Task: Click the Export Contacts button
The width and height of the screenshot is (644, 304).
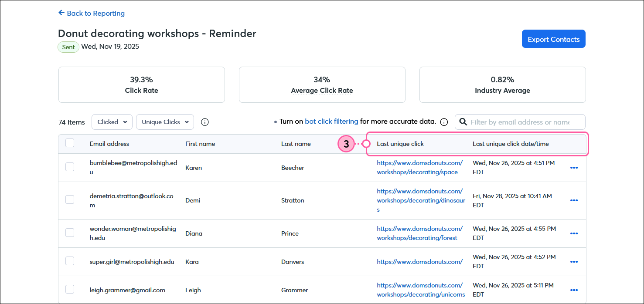Action: pyautogui.click(x=553, y=39)
